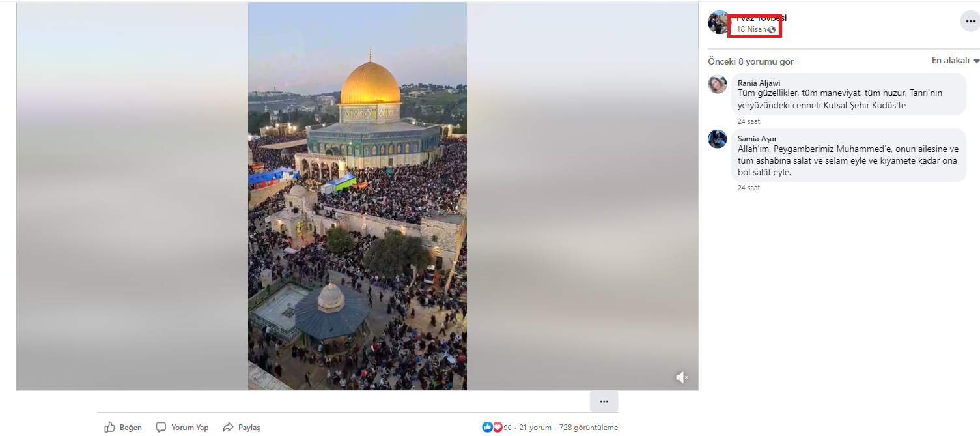Open post options three-dot menu top right

pyautogui.click(x=970, y=22)
